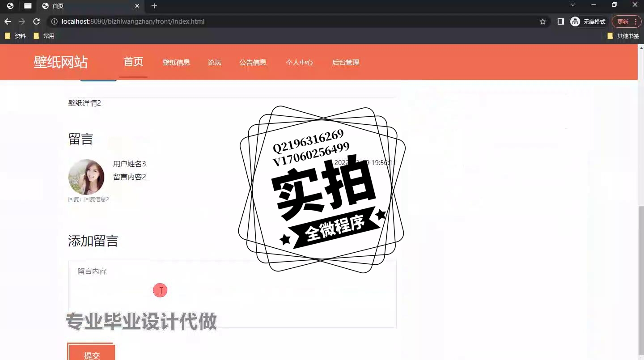644x360 pixels.
Task: Click the 壁纸详情2 text
Action: pos(85,103)
